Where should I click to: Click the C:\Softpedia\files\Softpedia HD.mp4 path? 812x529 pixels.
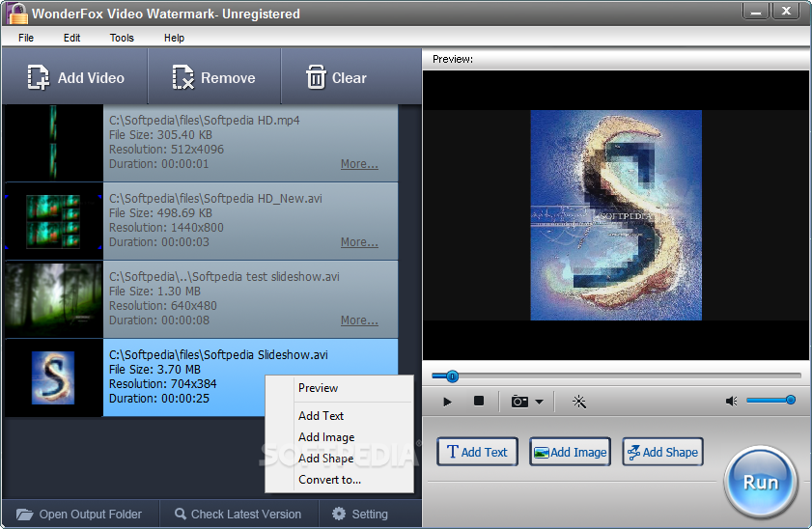(x=205, y=120)
